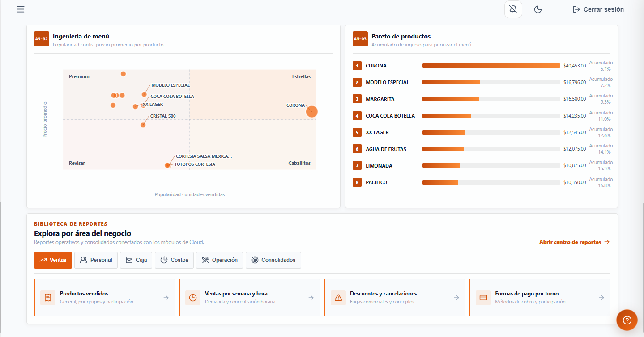644x337 pixels.
Task: Click the Acumulado 16.8% value
Action: pos(601,182)
